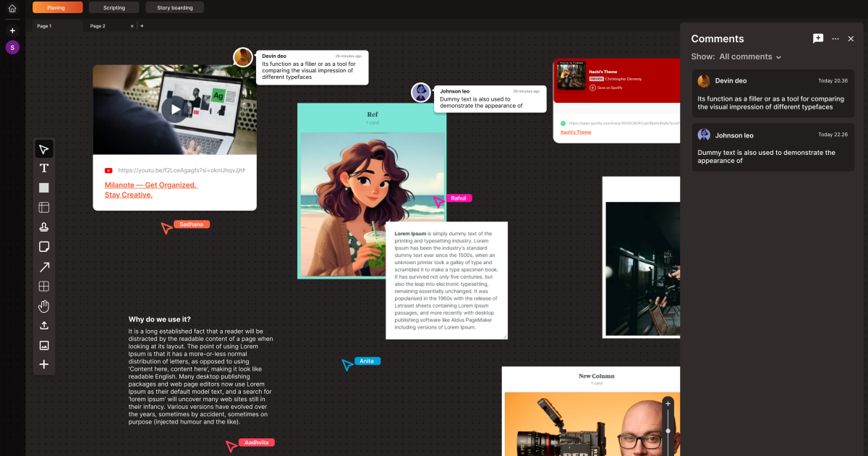The image size is (868, 456).
Task: Click the Home icon in the sidebar
Action: pyautogui.click(x=12, y=8)
